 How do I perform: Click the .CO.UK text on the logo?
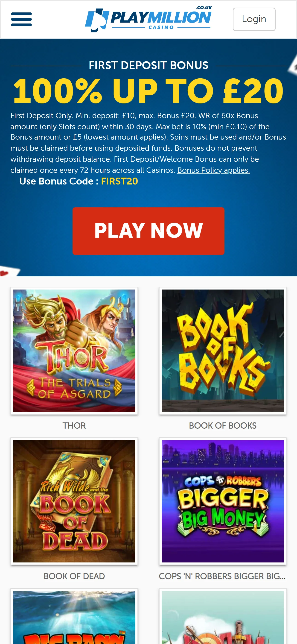pos(204,8)
